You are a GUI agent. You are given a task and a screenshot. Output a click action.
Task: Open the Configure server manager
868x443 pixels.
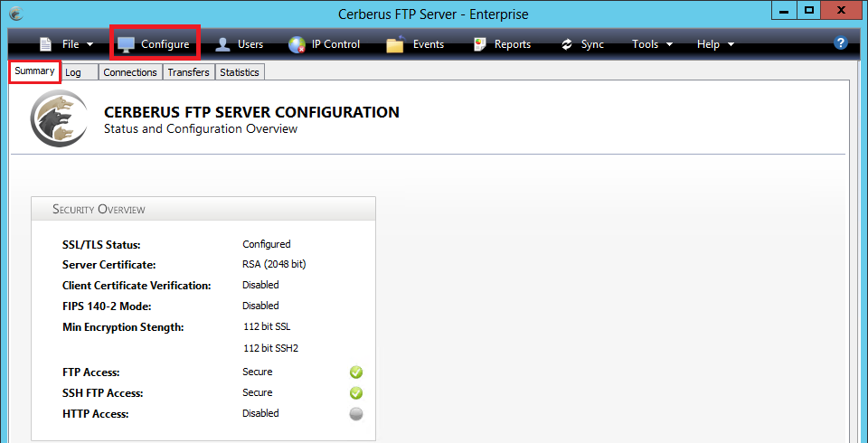click(154, 43)
